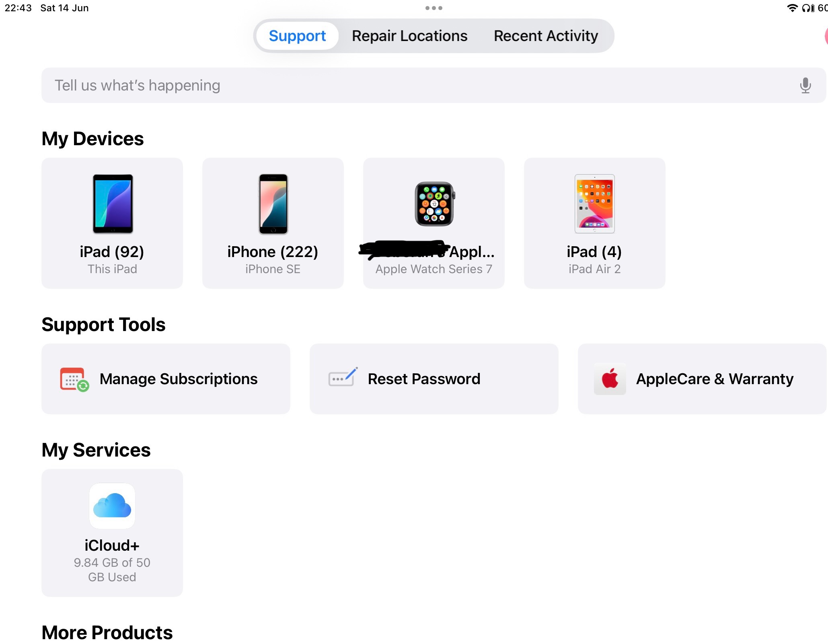Open the iCloud+ service card
This screenshot has height=644, width=828.
112,533
